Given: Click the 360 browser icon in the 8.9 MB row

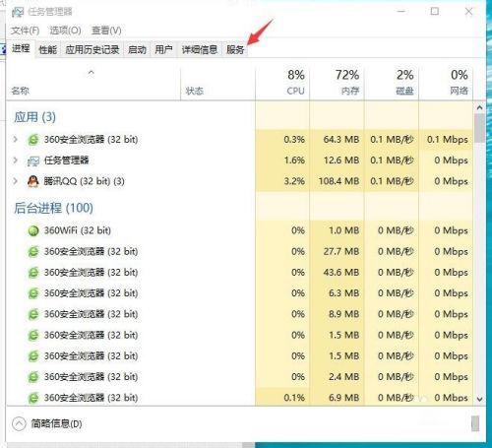Looking at the screenshot, I should click(32, 314).
